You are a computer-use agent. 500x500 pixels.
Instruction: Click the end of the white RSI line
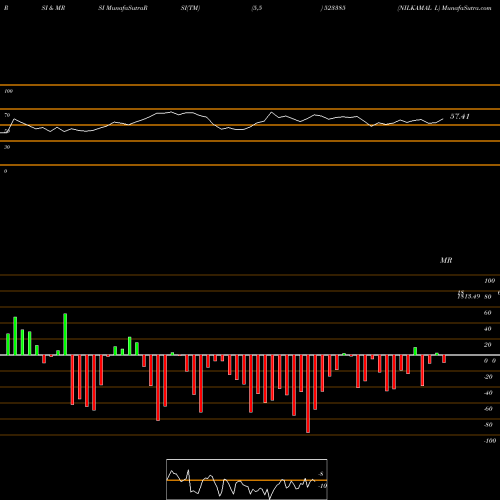pos(443,119)
